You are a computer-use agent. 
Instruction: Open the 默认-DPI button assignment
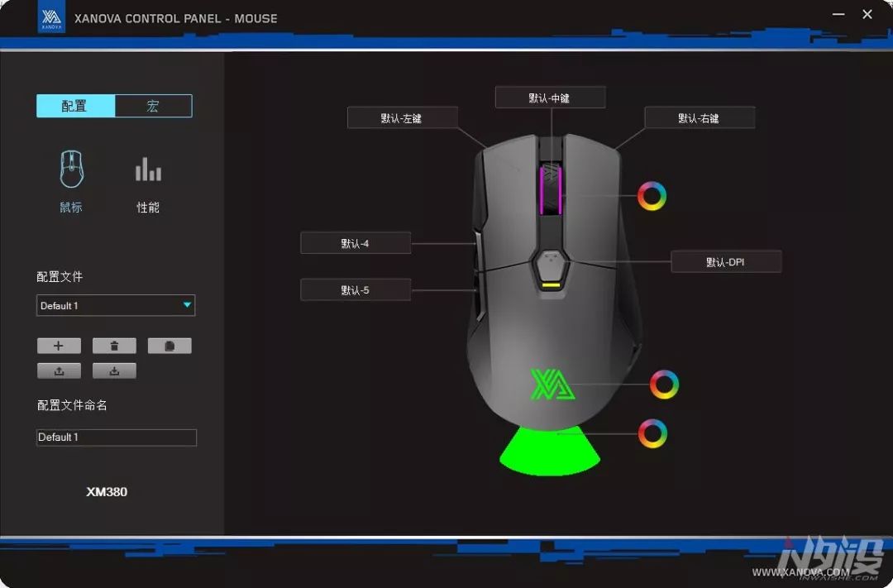[726, 262]
